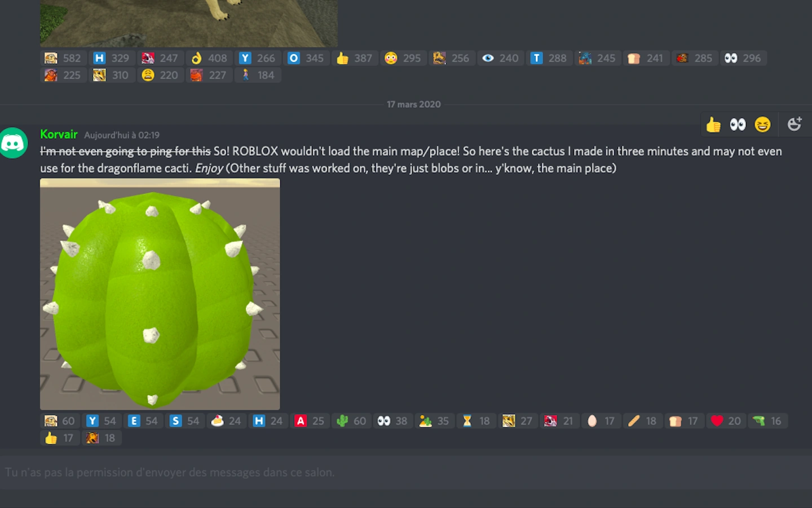This screenshot has height=508, width=812.
Task: Click the message timestamp Aujourd'hui à 02:19
Action: 122,135
